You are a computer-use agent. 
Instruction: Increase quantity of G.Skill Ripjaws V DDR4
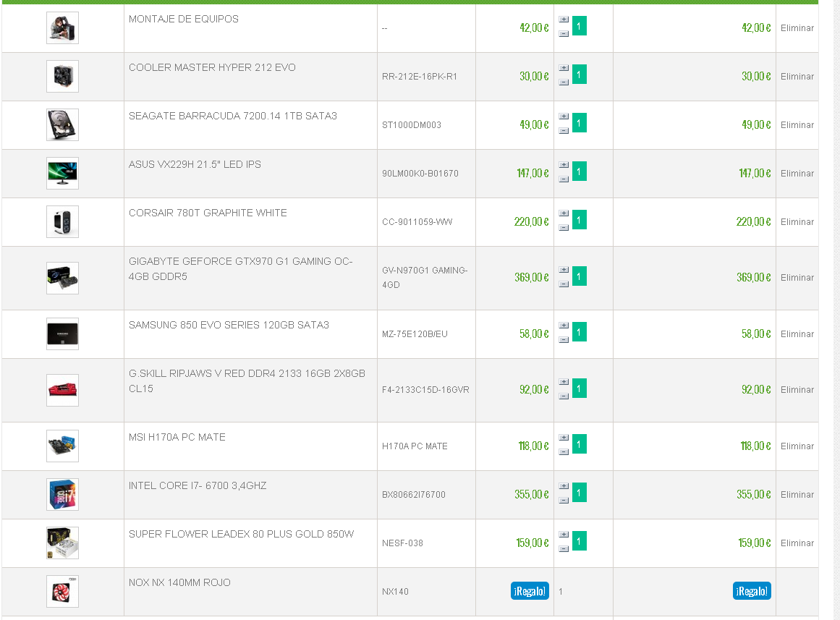564,382
